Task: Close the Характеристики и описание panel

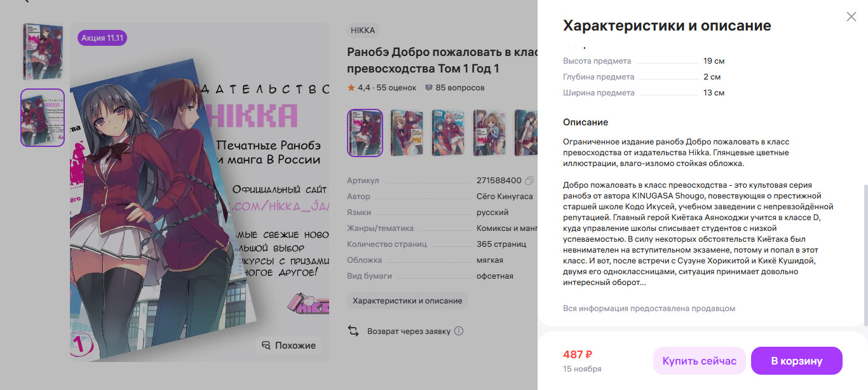Action: pyautogui.click(x=851, y=17)
